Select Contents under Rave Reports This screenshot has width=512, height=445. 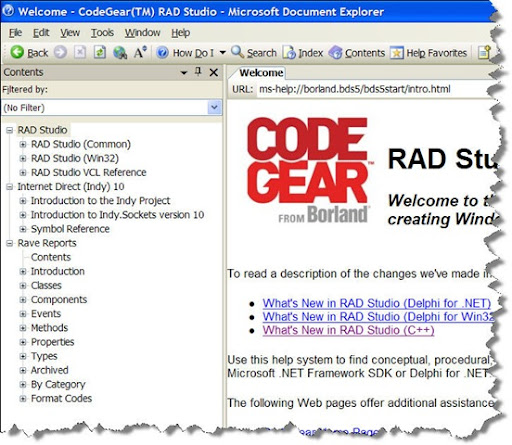tap(51, 257)
